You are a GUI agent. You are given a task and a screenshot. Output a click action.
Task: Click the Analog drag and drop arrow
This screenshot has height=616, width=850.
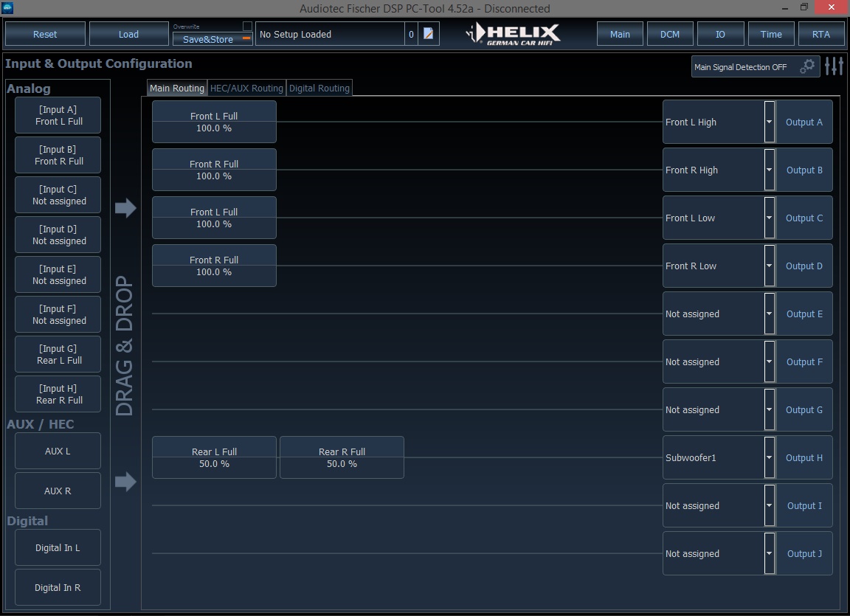(125, 207)
